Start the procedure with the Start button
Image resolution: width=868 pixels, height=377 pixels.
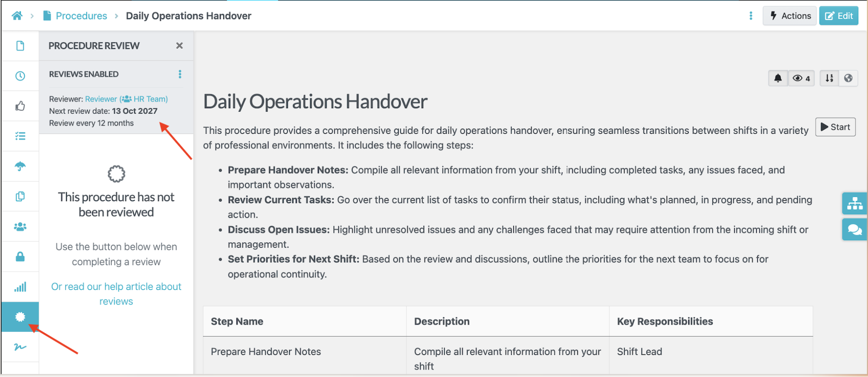click(835, 127)
